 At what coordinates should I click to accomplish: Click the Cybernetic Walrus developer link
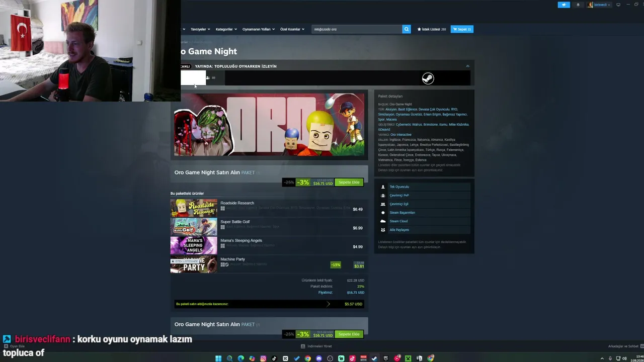[409, 125]
